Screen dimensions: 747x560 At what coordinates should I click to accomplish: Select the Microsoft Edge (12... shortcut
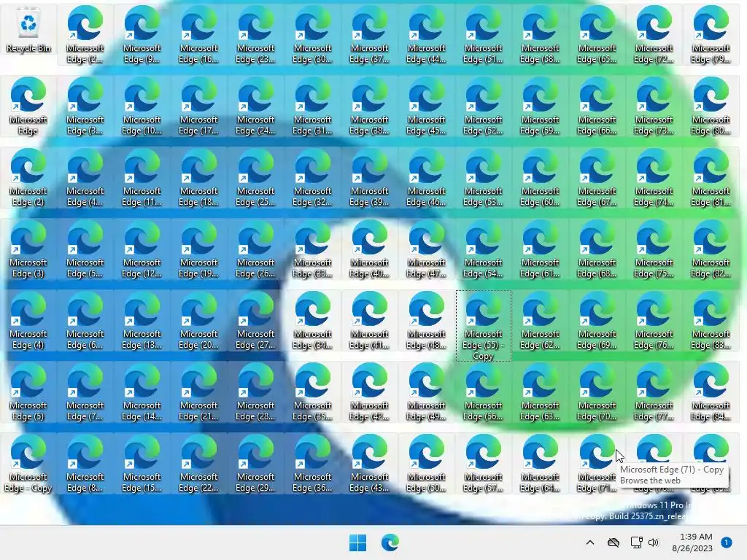pyautogui.click(x=142, y=249)
